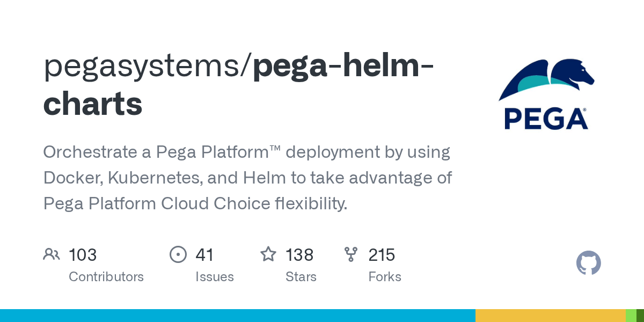The height and width of the screenshot is (322, 644).
Task: Open the Forks label
Action: click(x=385, y=277)
